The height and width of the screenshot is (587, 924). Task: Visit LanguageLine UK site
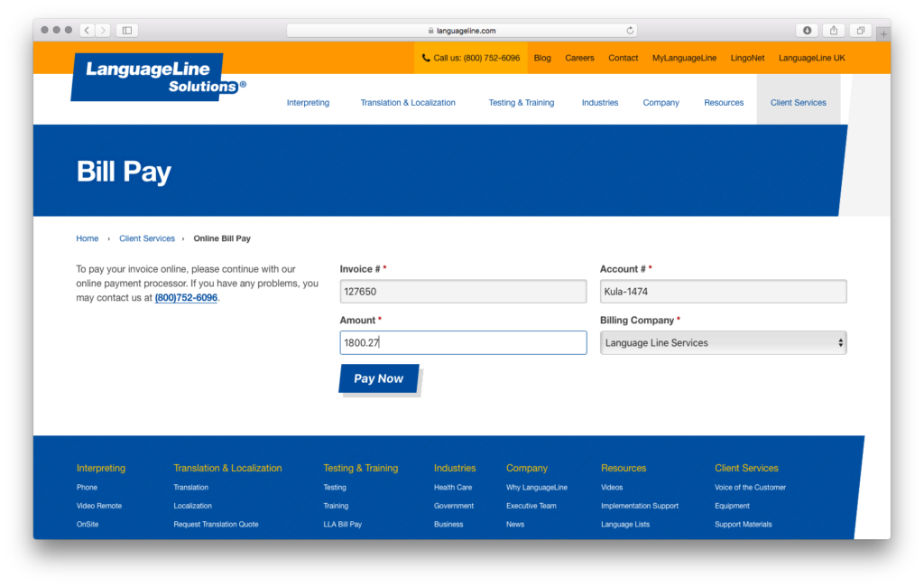811,58
